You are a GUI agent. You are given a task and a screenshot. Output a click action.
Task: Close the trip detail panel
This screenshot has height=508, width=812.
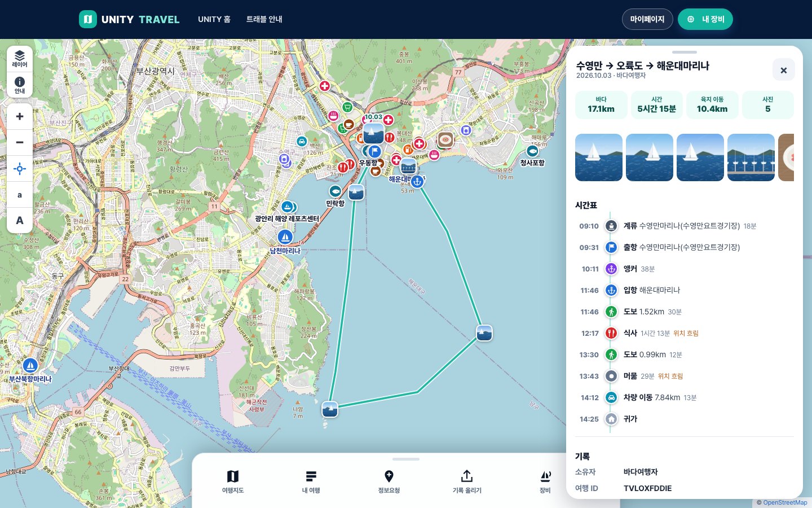[784, 70]
